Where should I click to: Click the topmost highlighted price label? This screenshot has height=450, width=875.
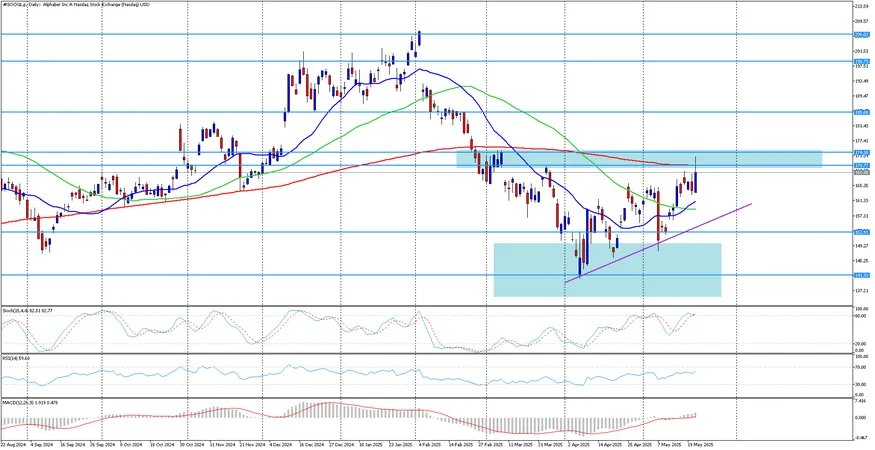click(860, 34)
